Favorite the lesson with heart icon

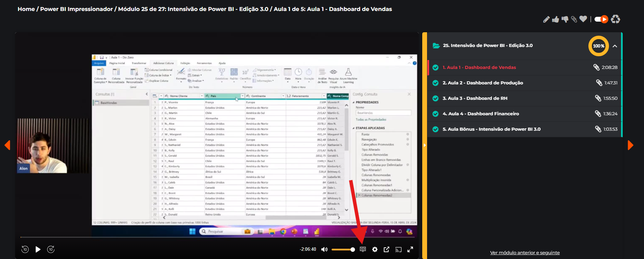click(x=583, y=19)
